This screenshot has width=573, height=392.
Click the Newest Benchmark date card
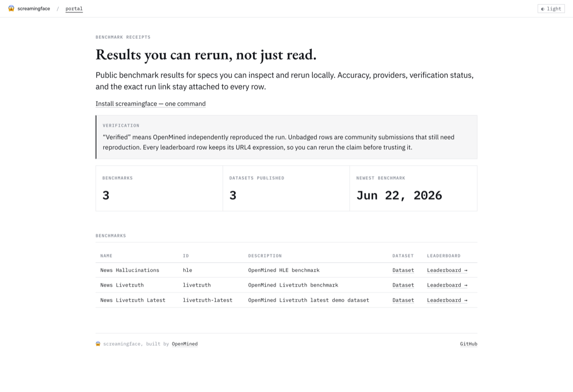point(414,188)
